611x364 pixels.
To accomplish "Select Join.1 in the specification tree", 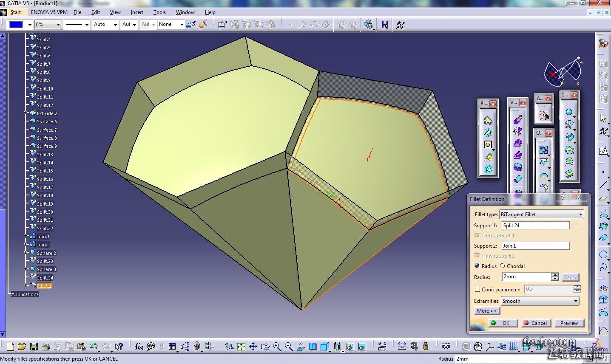I will [43, 237].
